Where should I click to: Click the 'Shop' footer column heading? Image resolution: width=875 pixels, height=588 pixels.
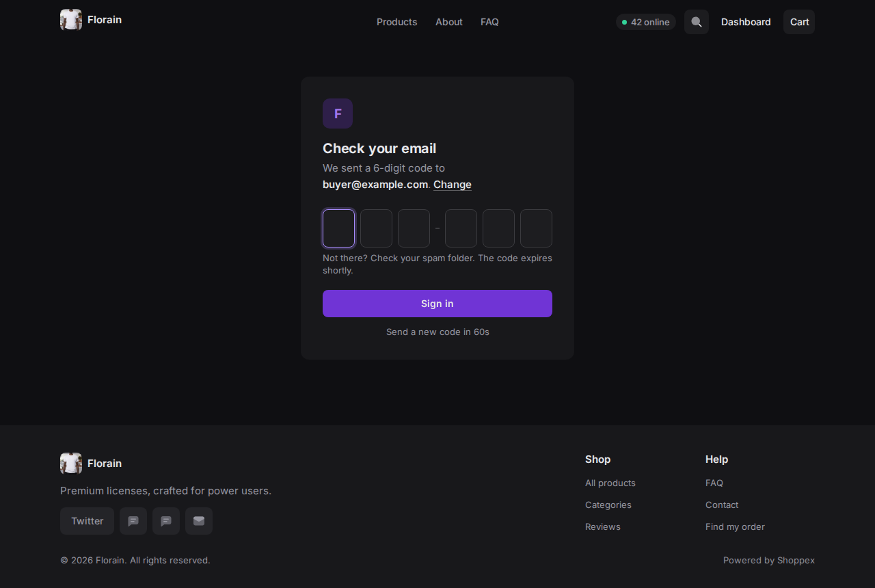click(x=598, y=459)
